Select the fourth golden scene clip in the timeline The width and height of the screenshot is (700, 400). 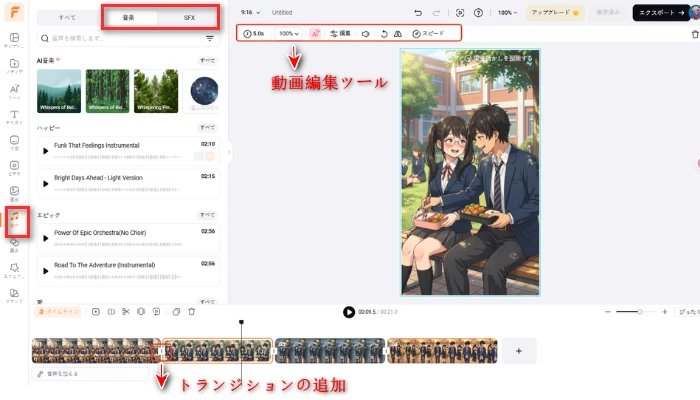442,351
